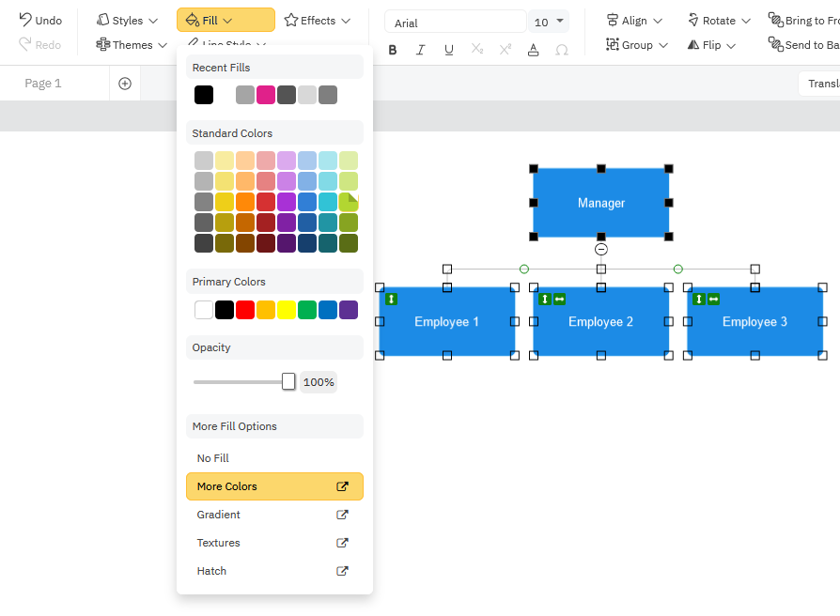Open the Gradient fill options
The image size is (840, 616).
pyautogui.click(x=218, y=515)
